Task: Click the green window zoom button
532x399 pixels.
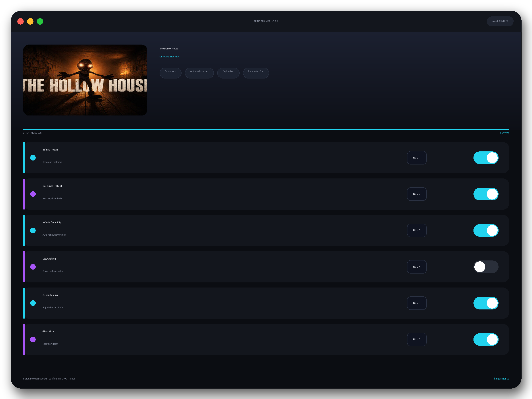Action: [40, 22]
